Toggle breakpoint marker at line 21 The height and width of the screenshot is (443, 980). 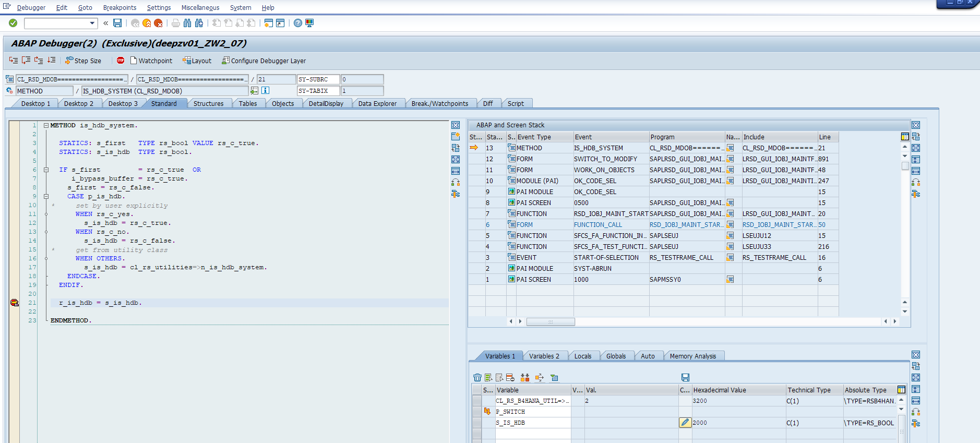(x=15, y=303)
